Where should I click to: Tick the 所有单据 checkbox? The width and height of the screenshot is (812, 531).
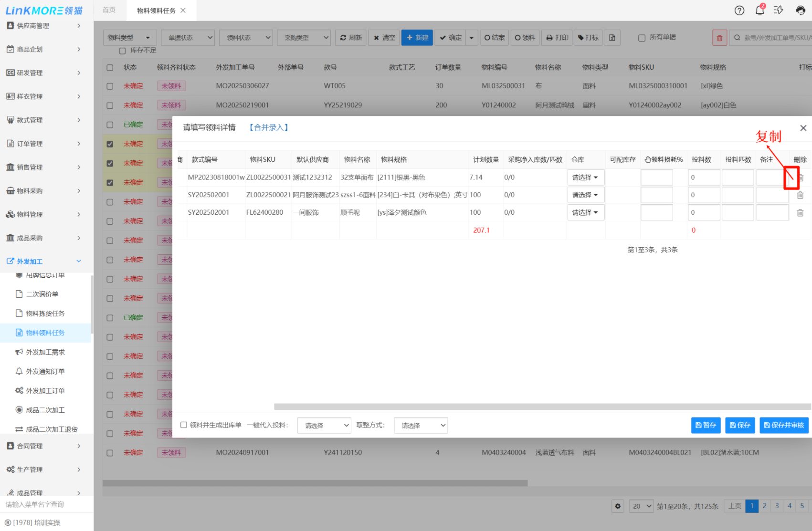[x=642, y=38]
